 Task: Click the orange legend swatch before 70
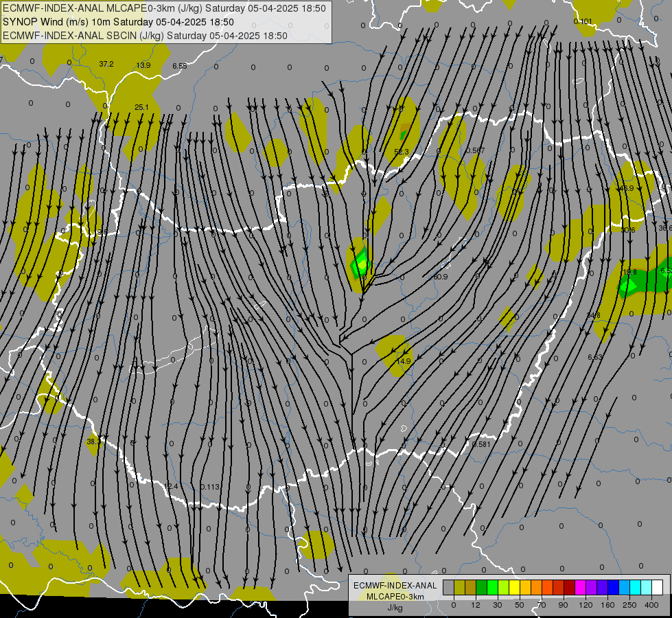coord(537,587)
